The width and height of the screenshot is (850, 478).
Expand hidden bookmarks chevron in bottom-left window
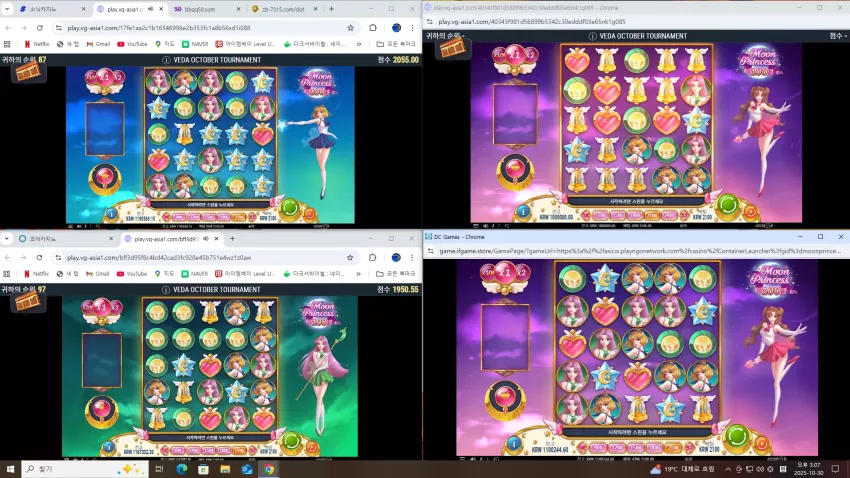358,274
